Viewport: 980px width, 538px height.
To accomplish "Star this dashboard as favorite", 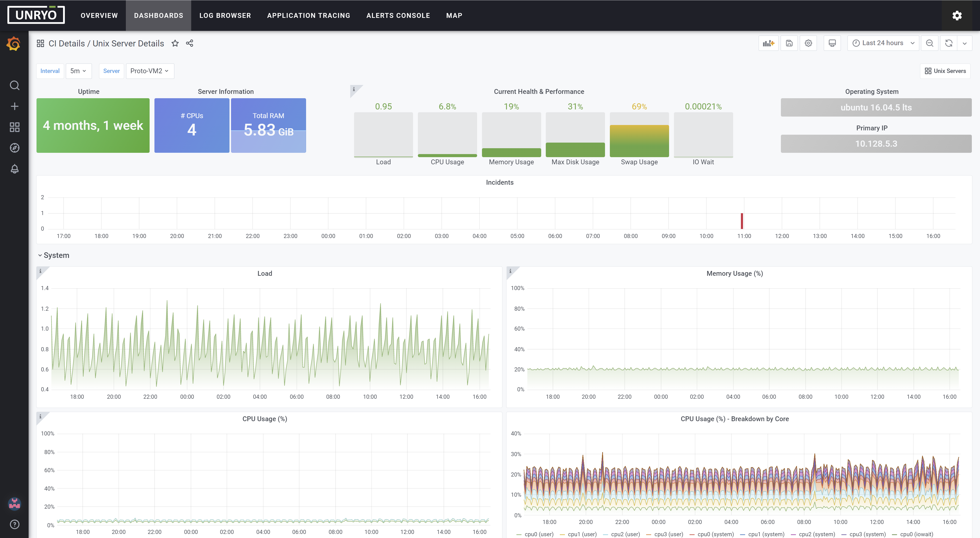I will tap(175, 43).
